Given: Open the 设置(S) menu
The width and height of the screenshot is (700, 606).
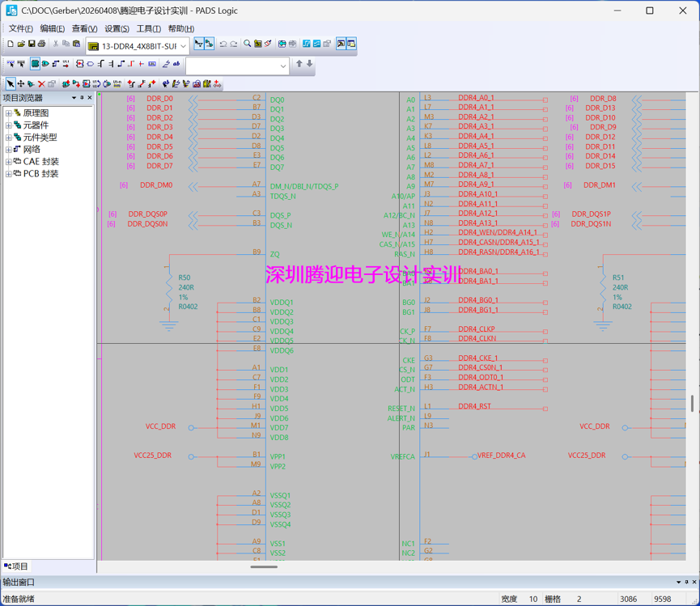Looking at the screenshot, I should tap(117, 28).
